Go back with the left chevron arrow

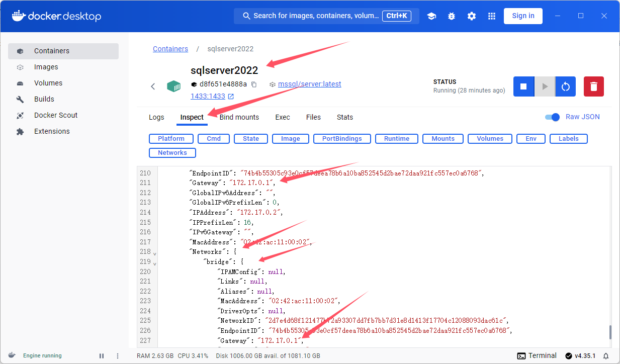[153, 86]
